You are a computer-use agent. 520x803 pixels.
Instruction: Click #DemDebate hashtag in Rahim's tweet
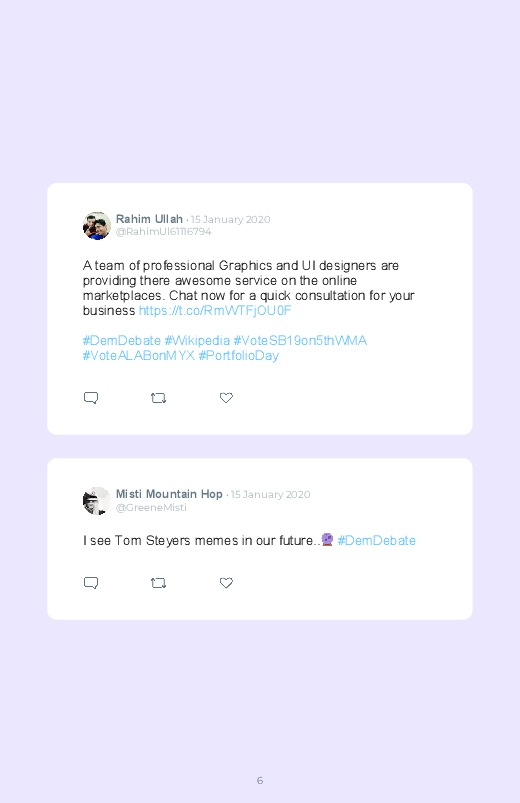122,341
